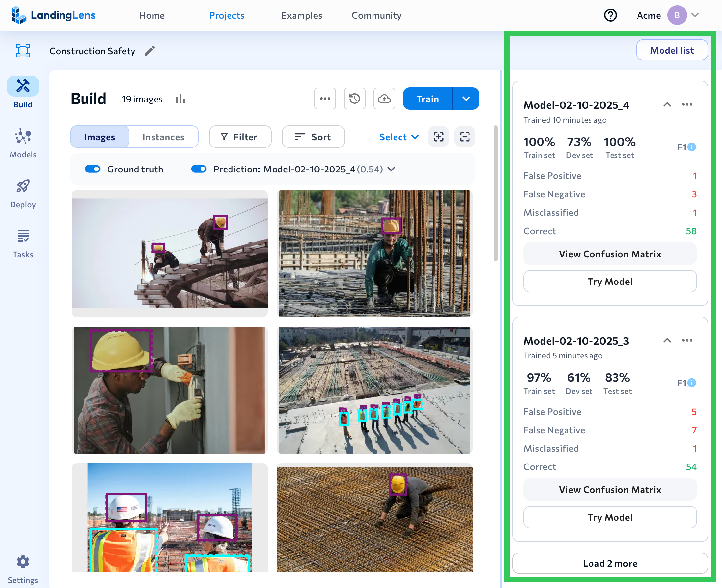Click the help question mark icon

point(610,15)
